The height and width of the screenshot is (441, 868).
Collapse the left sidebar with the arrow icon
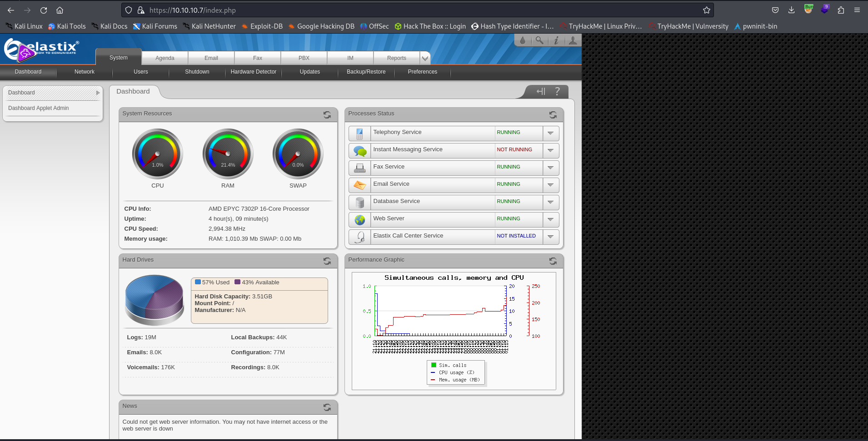pos(541,91)
